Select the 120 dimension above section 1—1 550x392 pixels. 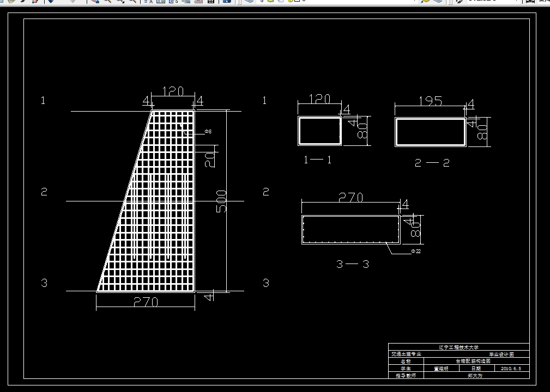319,99
